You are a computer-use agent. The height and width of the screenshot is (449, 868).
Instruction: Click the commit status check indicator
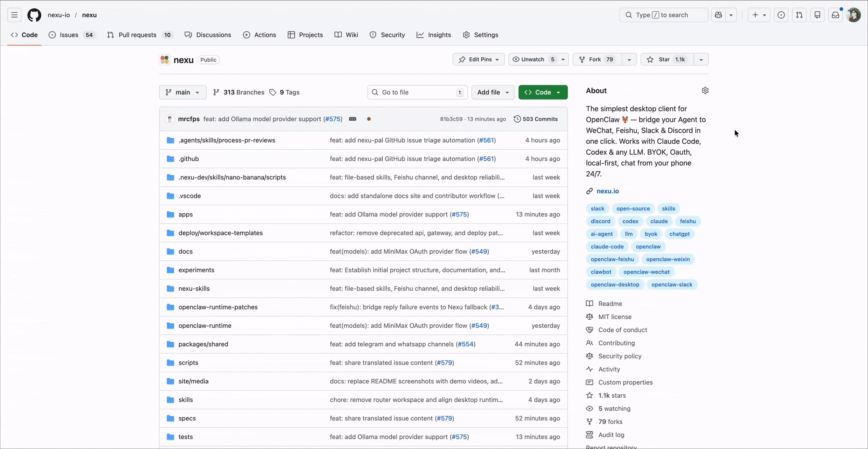(x=369, y=119)
